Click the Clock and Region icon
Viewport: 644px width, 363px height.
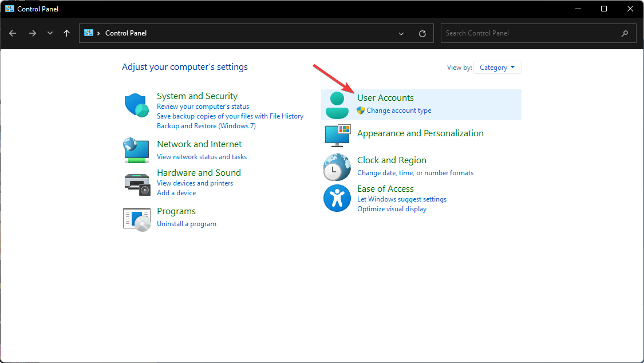[337, 167]
